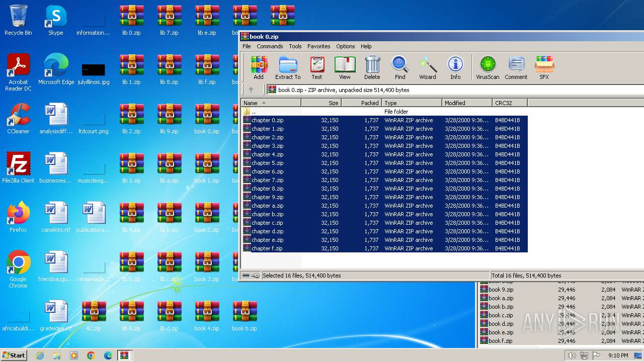Image resolution: width=644 pixels, height=362 pixels.
Task: Click the drive and key status bar icon
Action: [x=251, y=276]
